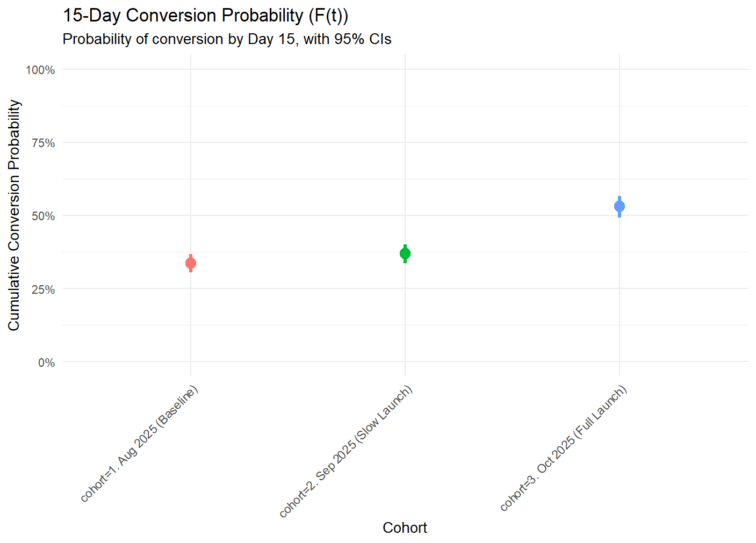Click the "Cohort" x-axis title

tap(405, 528)
